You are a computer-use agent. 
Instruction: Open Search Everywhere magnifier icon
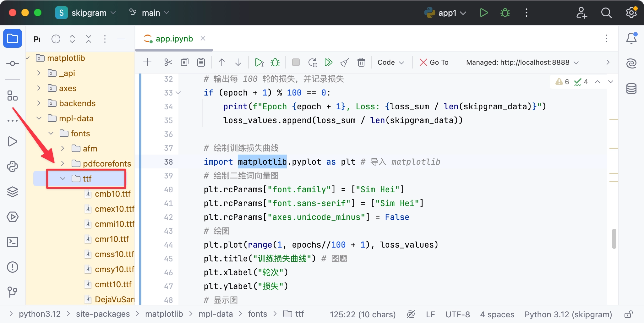(x=606, y=13)
